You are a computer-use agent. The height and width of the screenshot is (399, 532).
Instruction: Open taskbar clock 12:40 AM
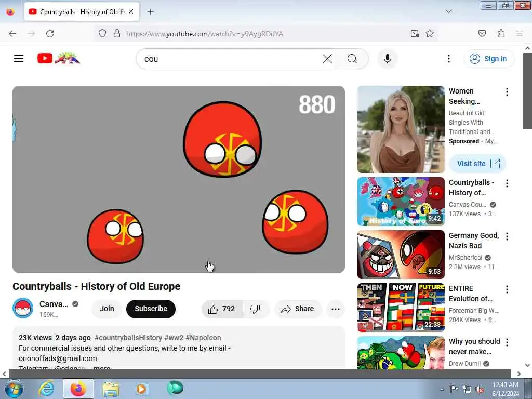(505, 389)
